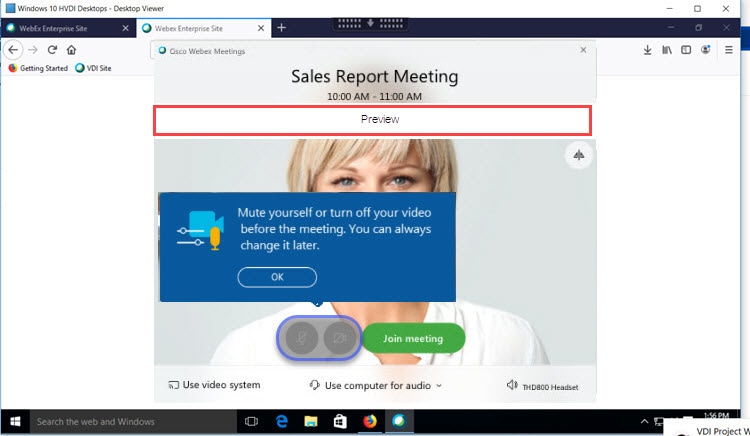This screenshot has width=750, height=436.
Task: Open File Explorer from the taskbar
Action: click(311, 422)
